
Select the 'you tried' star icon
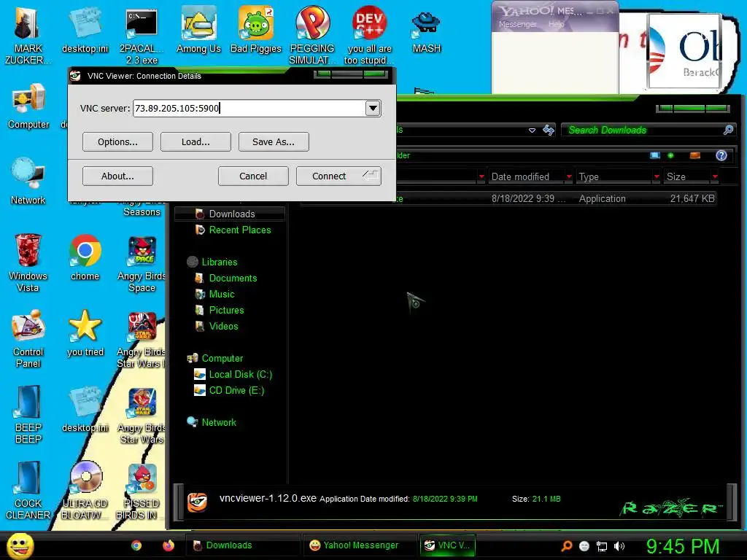pyautogui.click(x=85, y=332)
